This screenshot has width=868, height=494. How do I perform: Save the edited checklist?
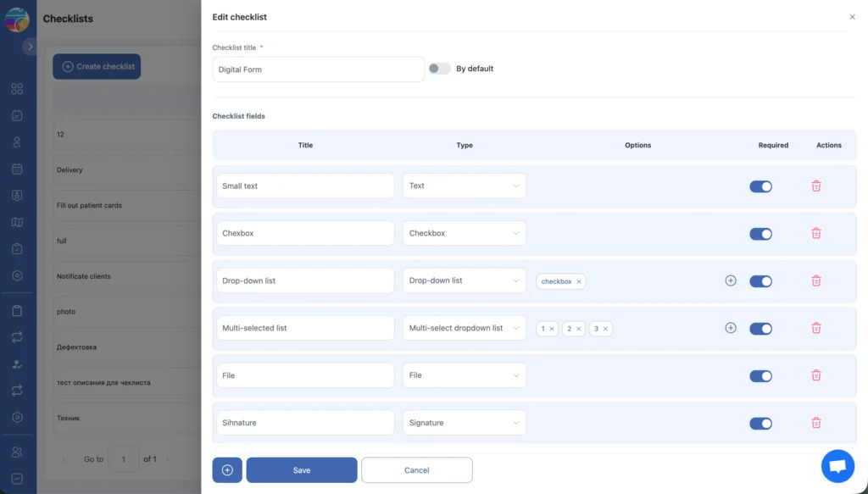[x=301, y=469]
